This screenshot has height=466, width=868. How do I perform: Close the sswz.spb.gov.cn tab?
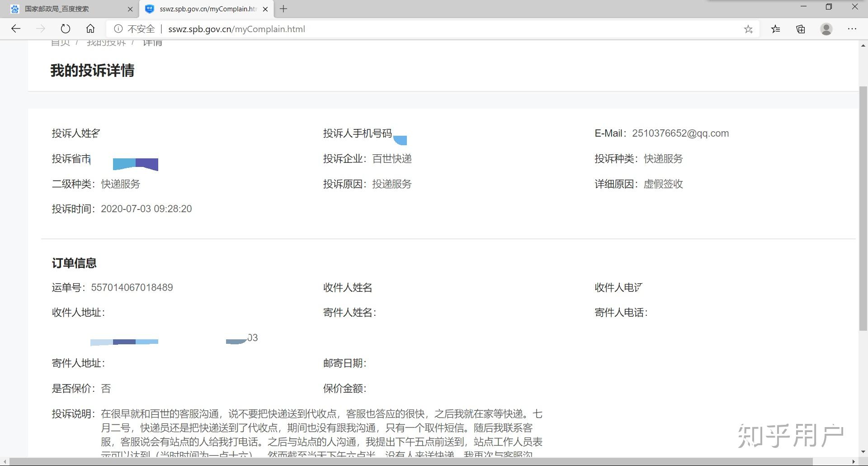[265, 9]
